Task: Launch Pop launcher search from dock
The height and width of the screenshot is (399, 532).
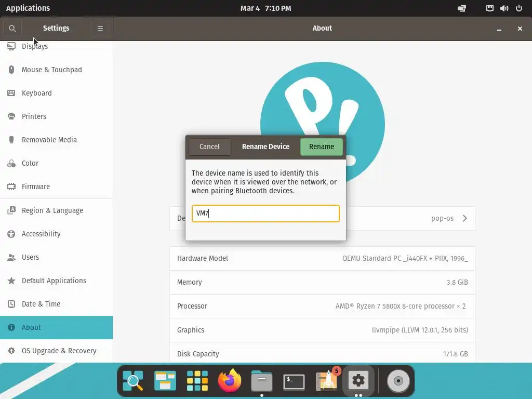Action: (x=132, y=381)
